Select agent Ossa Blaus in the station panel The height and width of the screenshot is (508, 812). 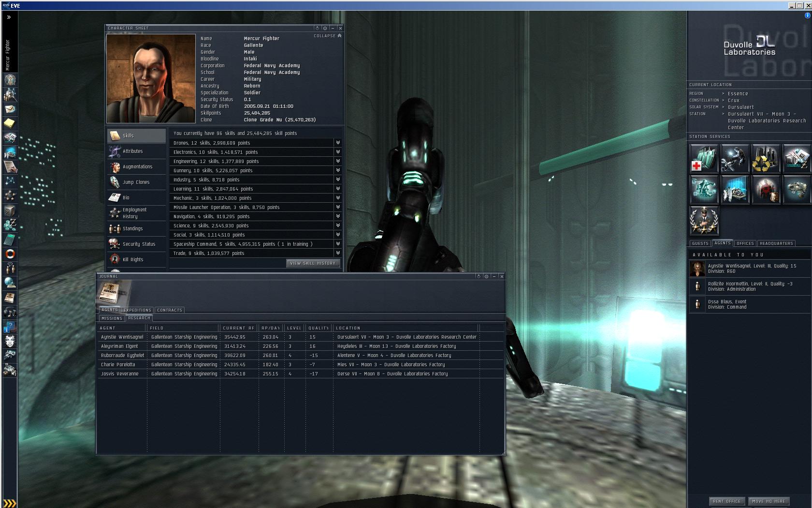[750, 304]
